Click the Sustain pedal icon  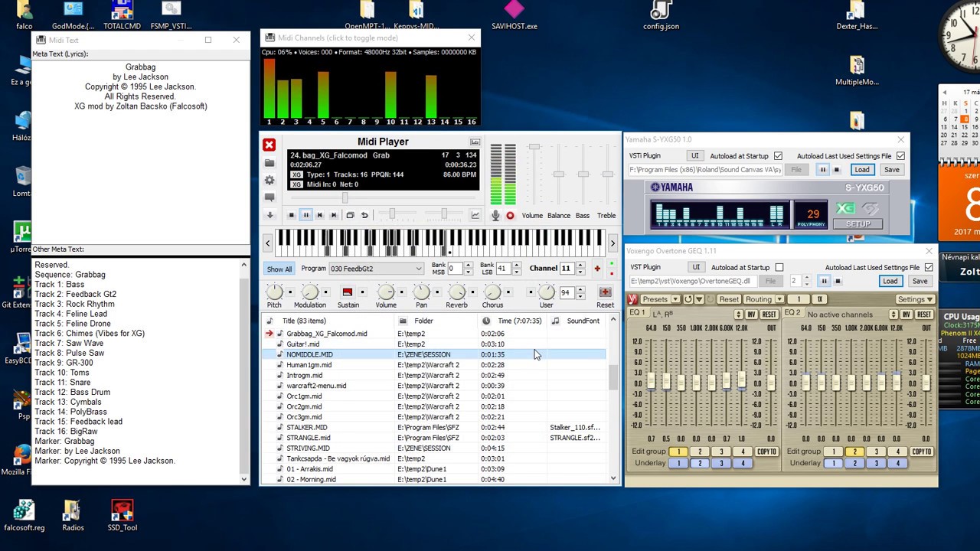pyautogui.click(x=348, y=292)
